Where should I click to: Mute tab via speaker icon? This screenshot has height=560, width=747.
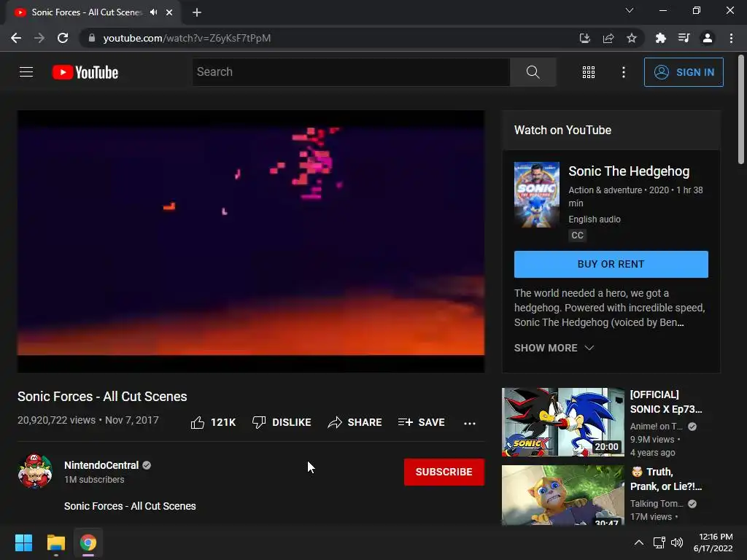pos(153,12)
